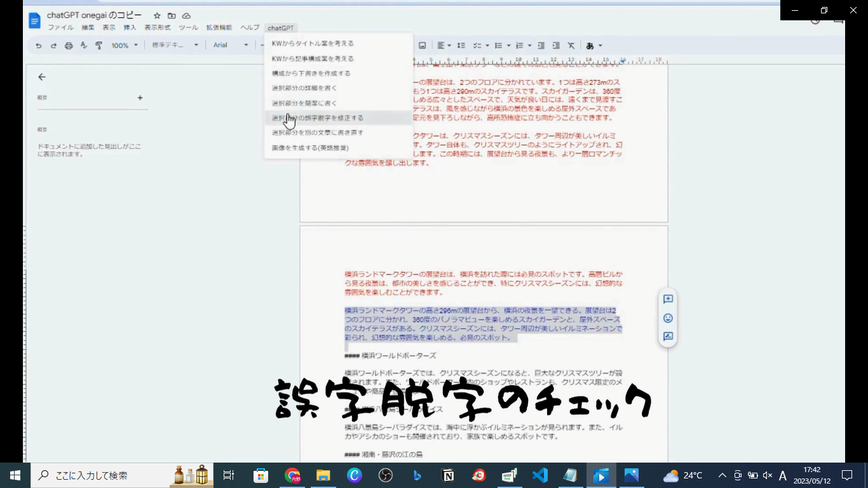Open Visual Studio Code from the taskbar
The image size is (868, 488).
[x=540, y=475]
